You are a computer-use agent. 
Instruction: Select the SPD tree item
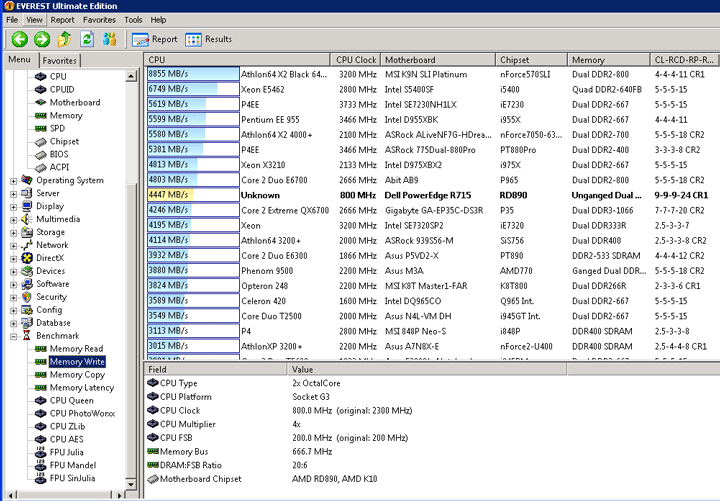coord(57,129)
